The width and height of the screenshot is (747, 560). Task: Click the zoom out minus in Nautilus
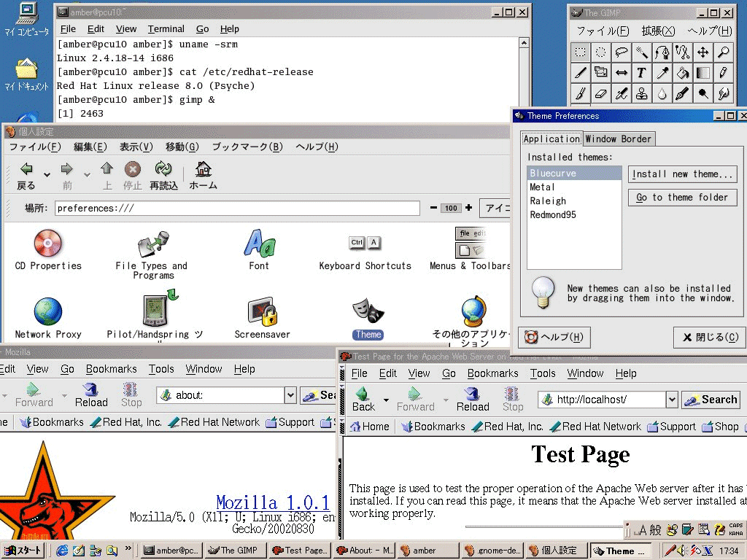[x=433, y=208]
